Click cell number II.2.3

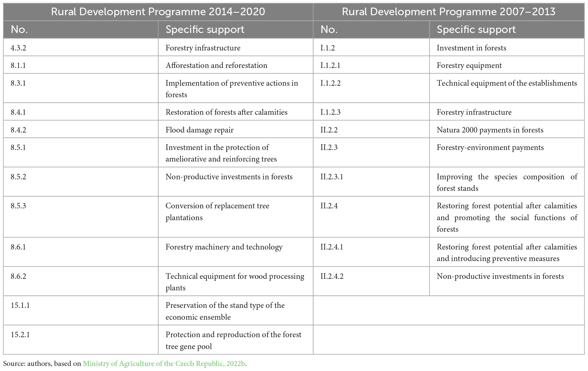coord(371,153)
